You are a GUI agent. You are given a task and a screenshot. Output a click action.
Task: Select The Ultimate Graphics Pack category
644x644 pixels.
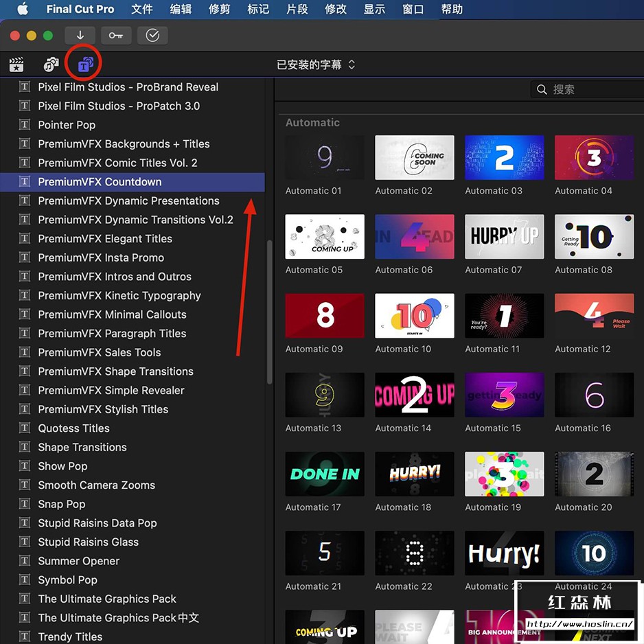pos(107,599)
